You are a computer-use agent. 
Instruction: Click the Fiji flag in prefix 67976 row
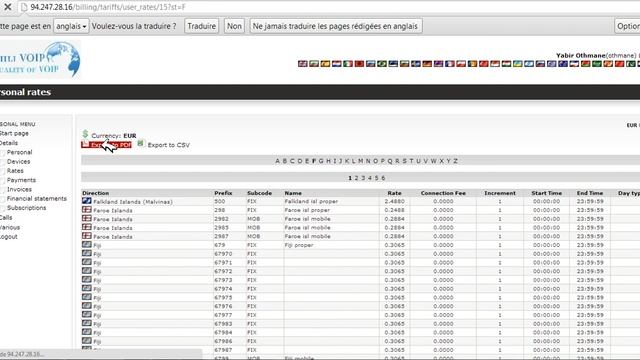click(87, 306)
